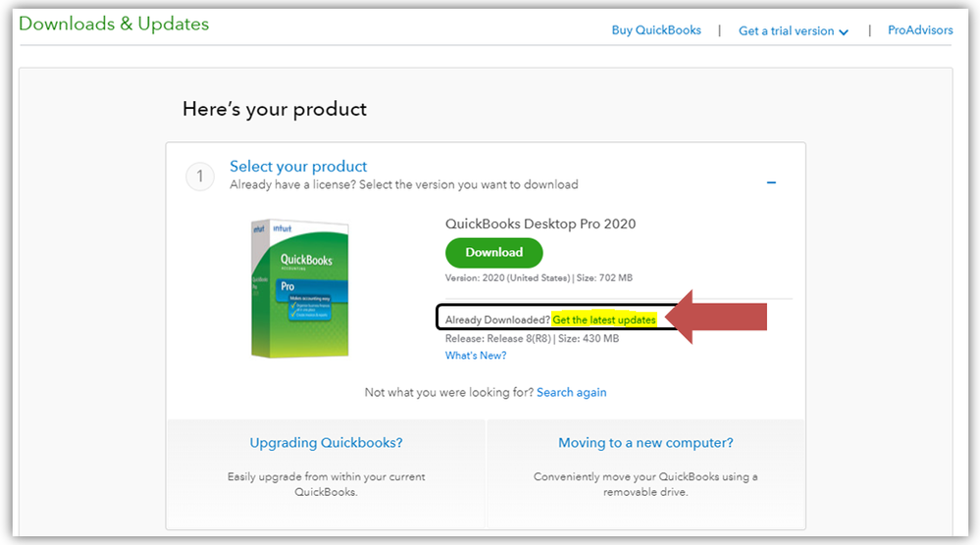Image resolution: width=980 pixels, height=545 pixels.
Task: Open the What's New? link
Action: point(476,355)
